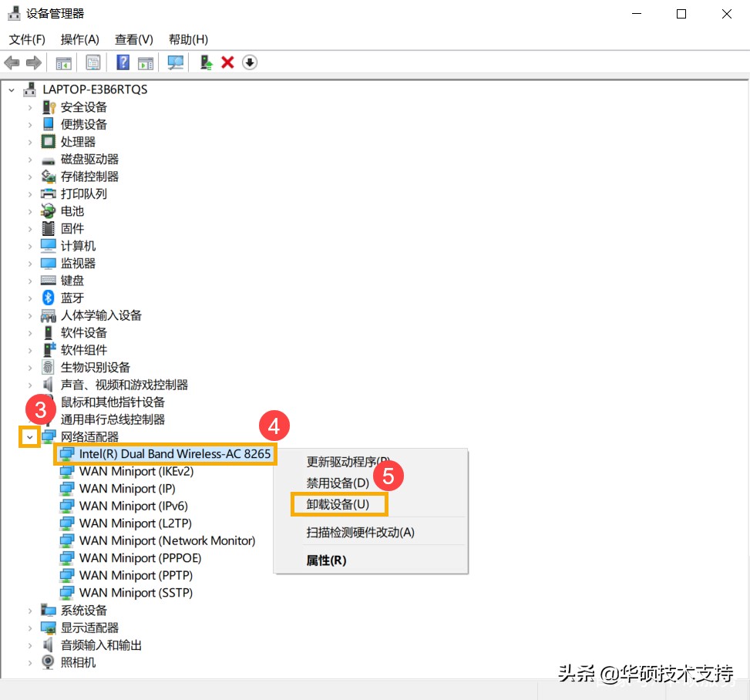
Task: Expand the 显示适配器 category
Action: tap(30, 628)
